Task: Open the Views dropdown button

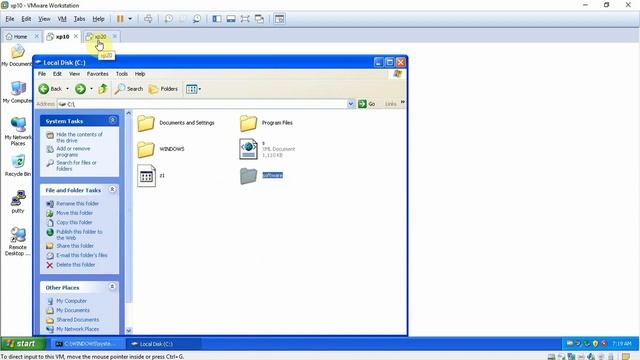Action: 193,89
